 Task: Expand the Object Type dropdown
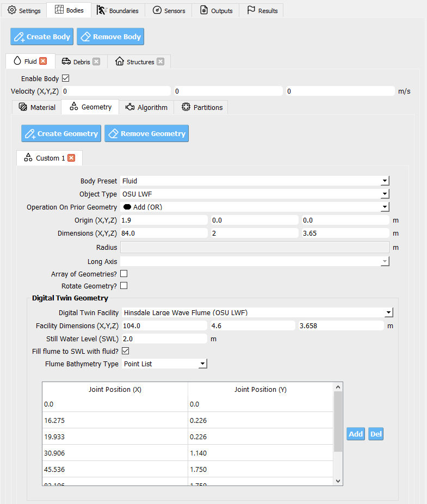pyautogui.click(x=255, y=194)
